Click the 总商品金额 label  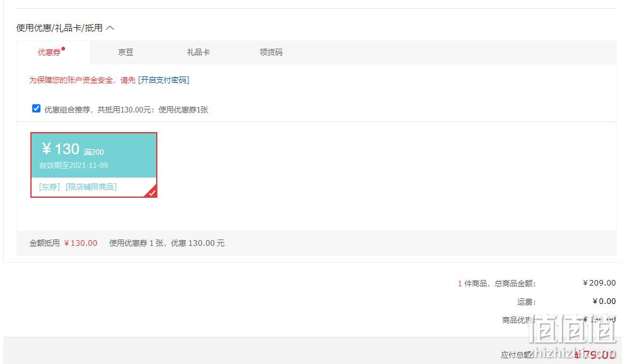[515, 284]
